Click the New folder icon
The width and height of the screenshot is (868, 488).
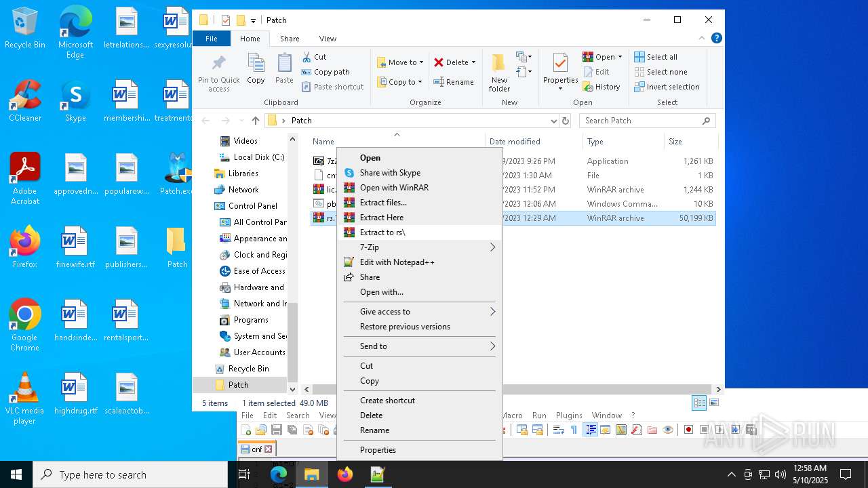499,63
